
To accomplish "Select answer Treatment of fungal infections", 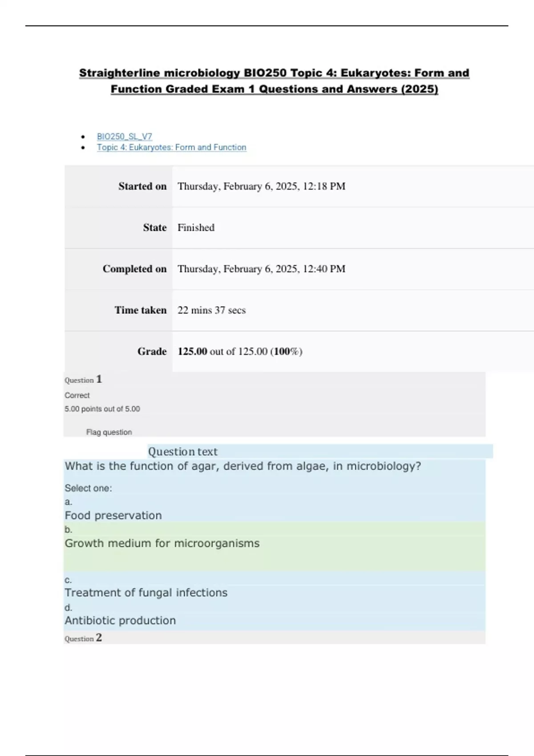I will pos(146,592).
